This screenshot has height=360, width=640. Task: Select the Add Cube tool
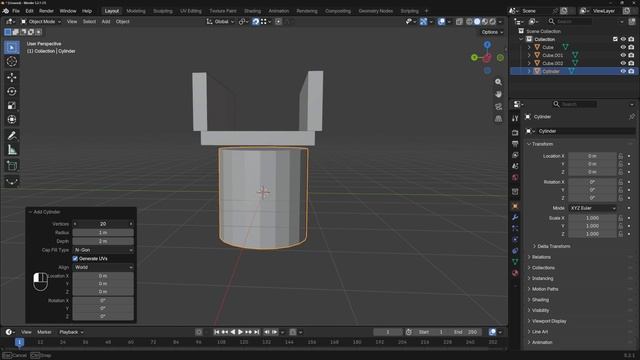click(x=11, y=166)
